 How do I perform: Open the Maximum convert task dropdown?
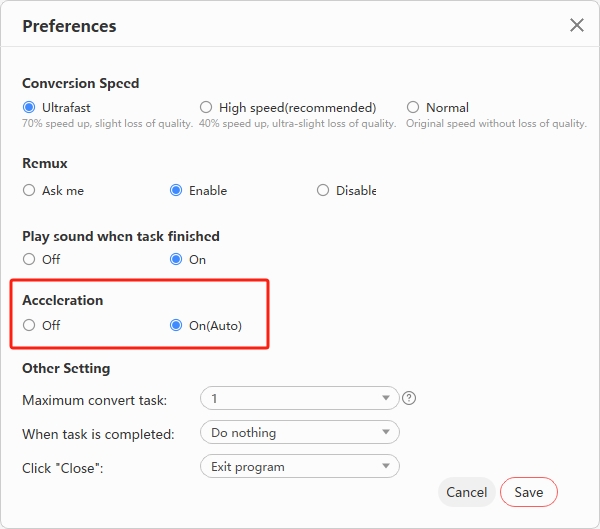pos(299,398)
